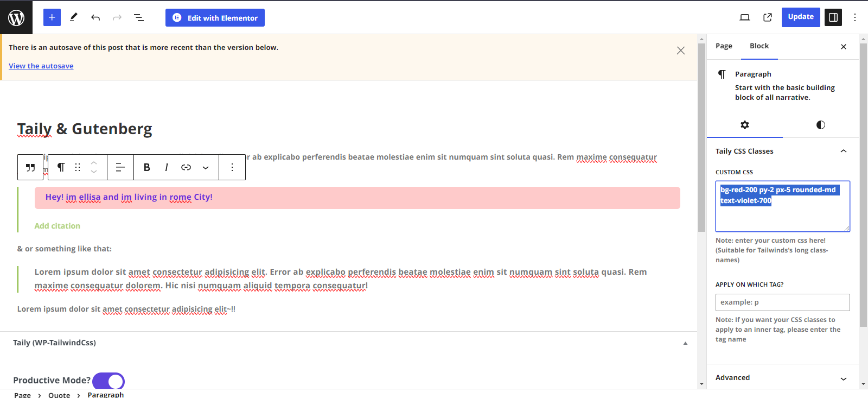This screenshot has width=868, height=398.
Task: Toggle bold formatting
Action: (146, 167)
